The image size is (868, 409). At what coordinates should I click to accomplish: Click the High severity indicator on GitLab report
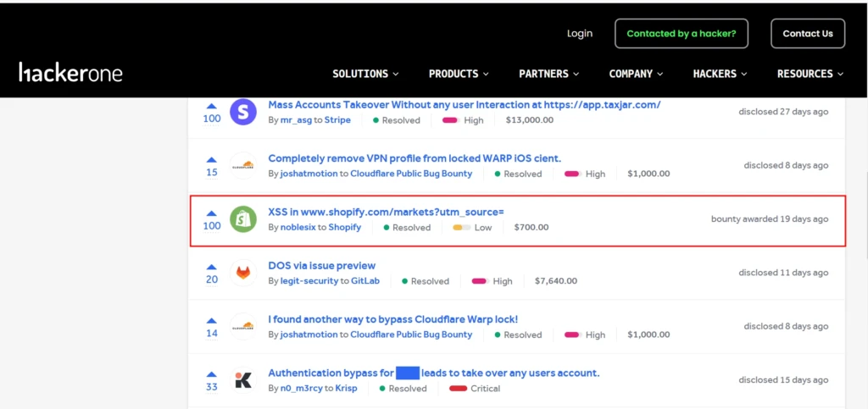point(492,281)
